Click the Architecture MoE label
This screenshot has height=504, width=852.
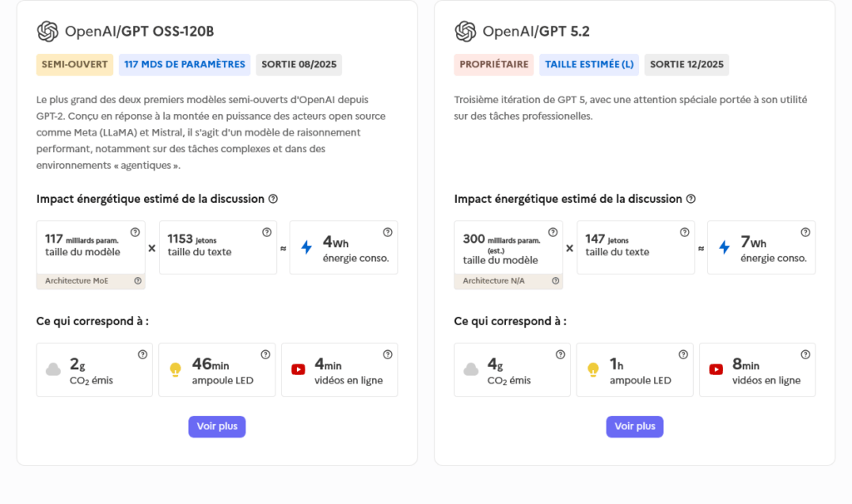(77, 281)
